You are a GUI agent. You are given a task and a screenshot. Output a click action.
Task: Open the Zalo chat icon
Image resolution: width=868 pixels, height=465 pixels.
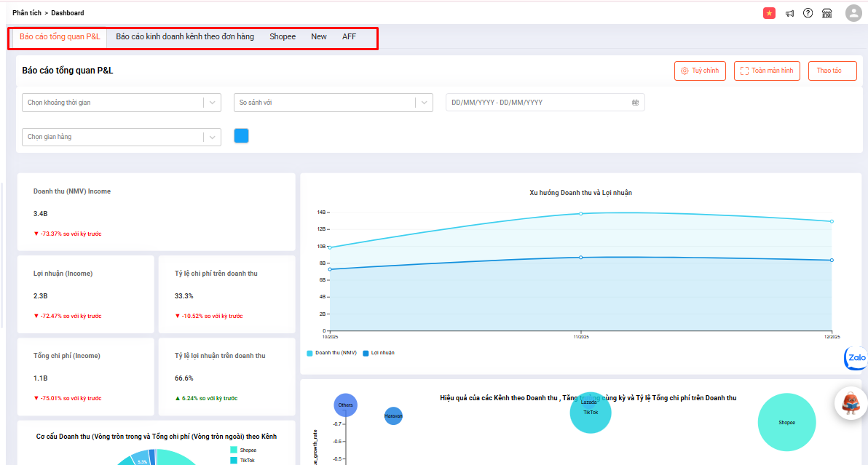856,358
